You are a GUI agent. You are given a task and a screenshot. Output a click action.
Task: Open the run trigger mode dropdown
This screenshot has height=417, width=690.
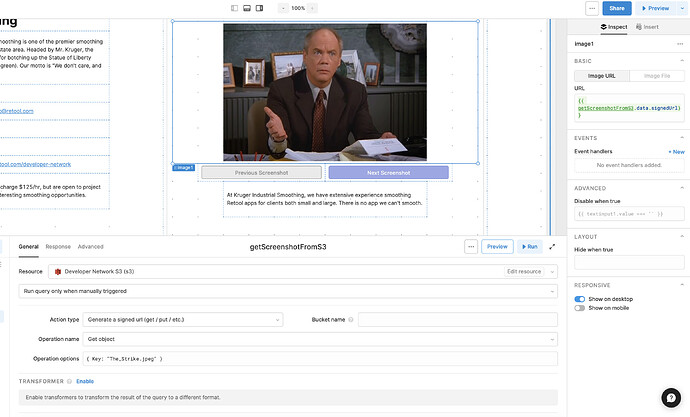coord(288,291)
